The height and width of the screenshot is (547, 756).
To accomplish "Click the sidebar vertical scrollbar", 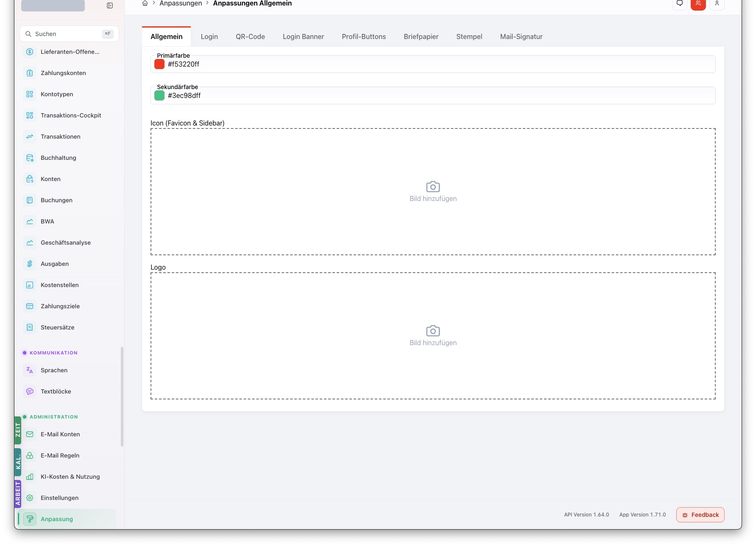I will pyautogui.click(x=122, y=396).
